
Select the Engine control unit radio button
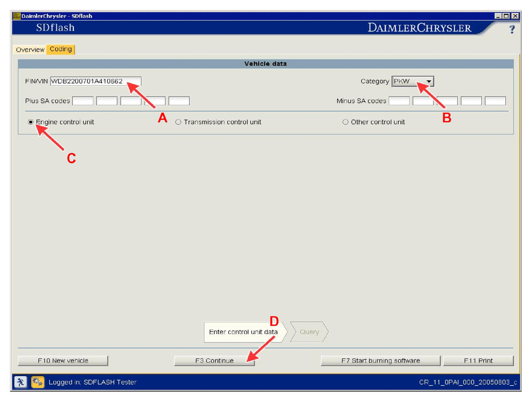[x=31, y=122]
